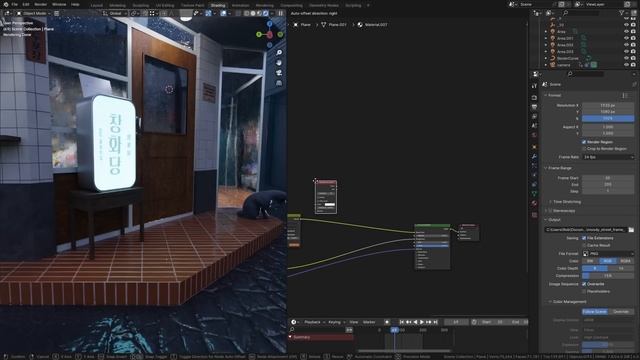Image resolution: width=640 pixels, height=360 pixels.
Task: Adjust the Compression slider
Action: (x=608, y=276)
